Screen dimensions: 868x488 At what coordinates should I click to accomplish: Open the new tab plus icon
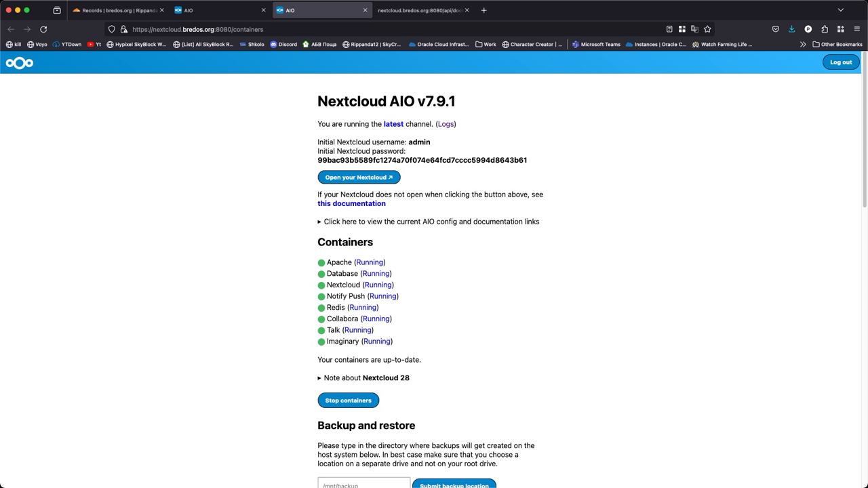coord(484,10)
